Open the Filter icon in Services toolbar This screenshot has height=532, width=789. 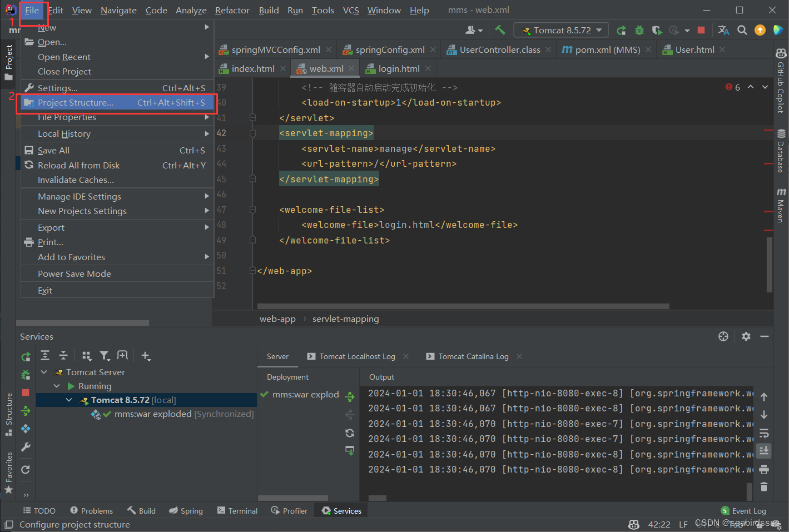click(105, 355)
